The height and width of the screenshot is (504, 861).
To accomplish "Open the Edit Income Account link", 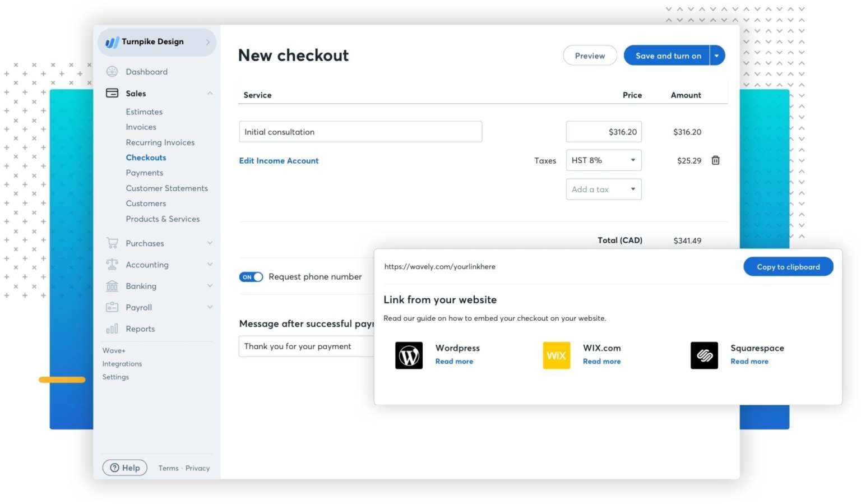I will pyautogui.click(x=279, y=160).
